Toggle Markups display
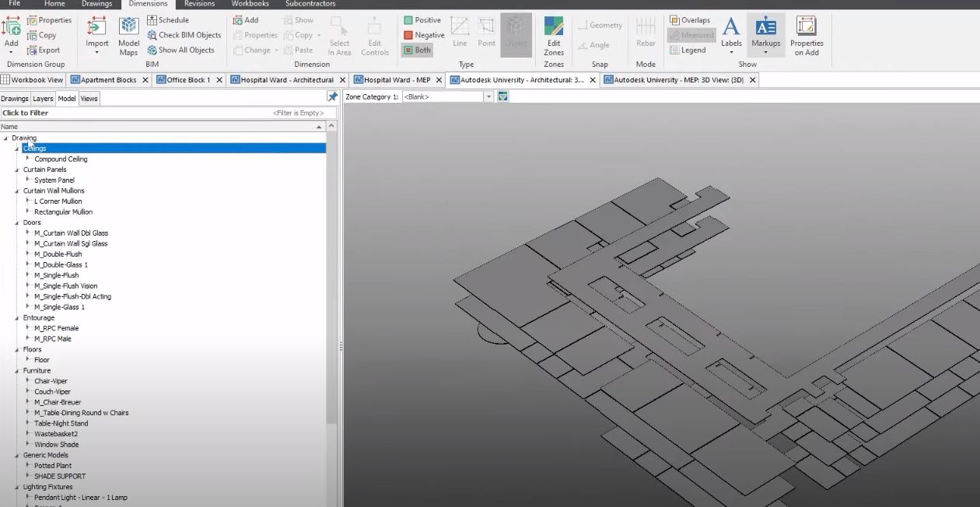This screenshot has height=507, width=980. [765, 36]
